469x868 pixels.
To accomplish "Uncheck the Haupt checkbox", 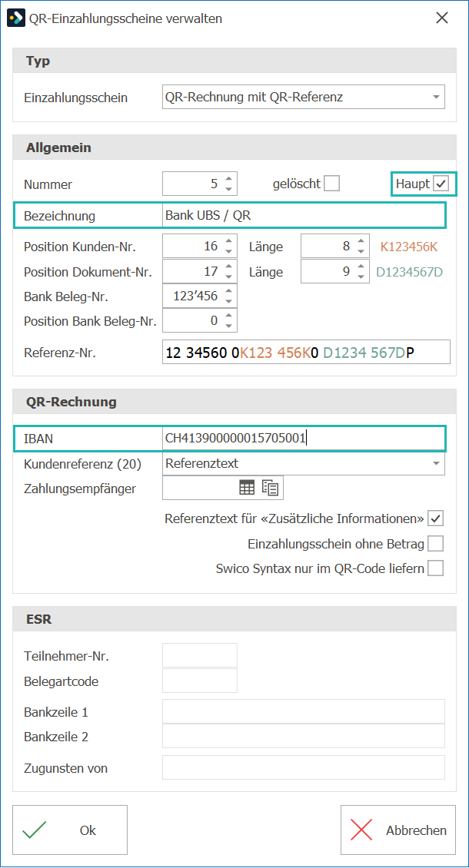I will point(441,184).
